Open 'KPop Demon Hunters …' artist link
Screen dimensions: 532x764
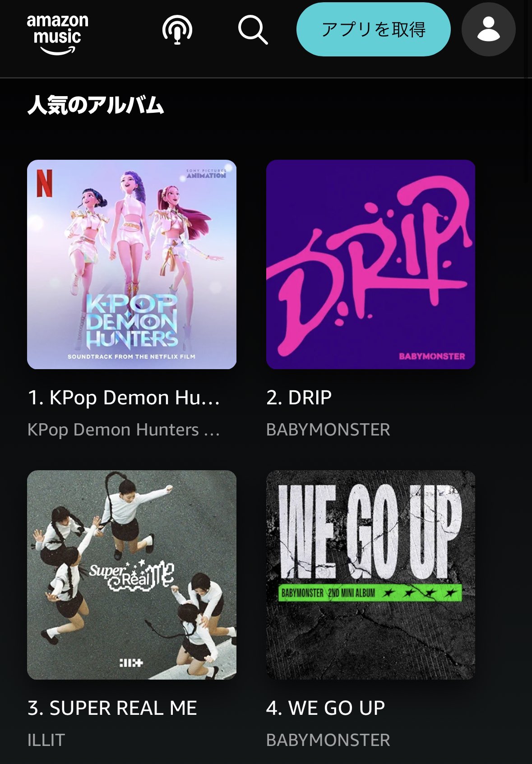[x=124, y=430]
